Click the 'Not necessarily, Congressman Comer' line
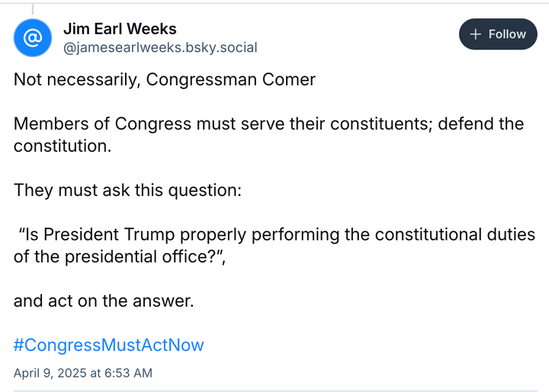The width and height of the screenshot is (549, 392). point(165,79)
